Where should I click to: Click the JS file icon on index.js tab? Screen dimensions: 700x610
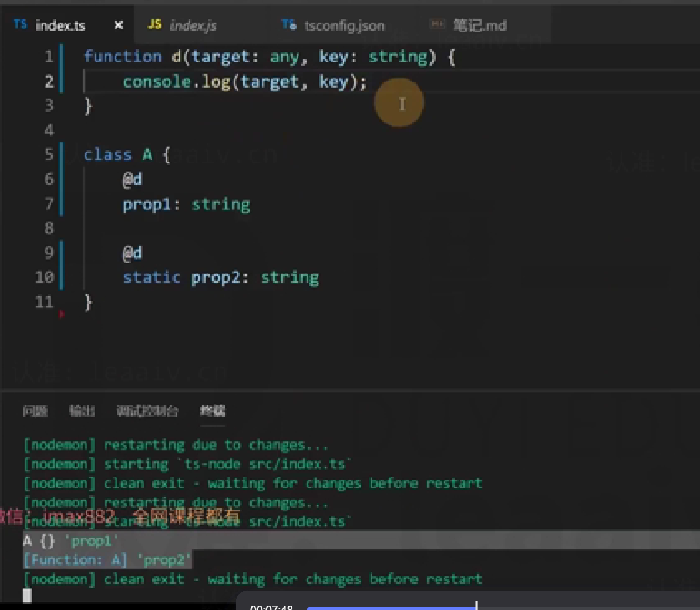coord(154,24)
